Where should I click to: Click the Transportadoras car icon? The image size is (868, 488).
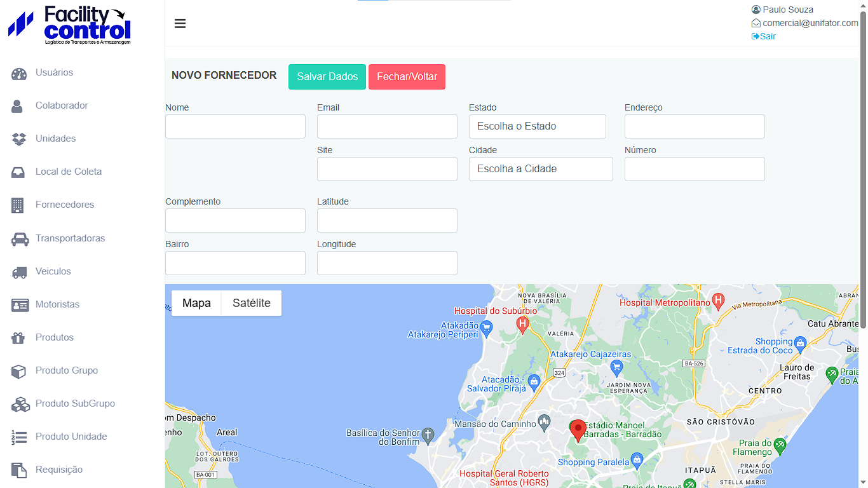point(20,239)
